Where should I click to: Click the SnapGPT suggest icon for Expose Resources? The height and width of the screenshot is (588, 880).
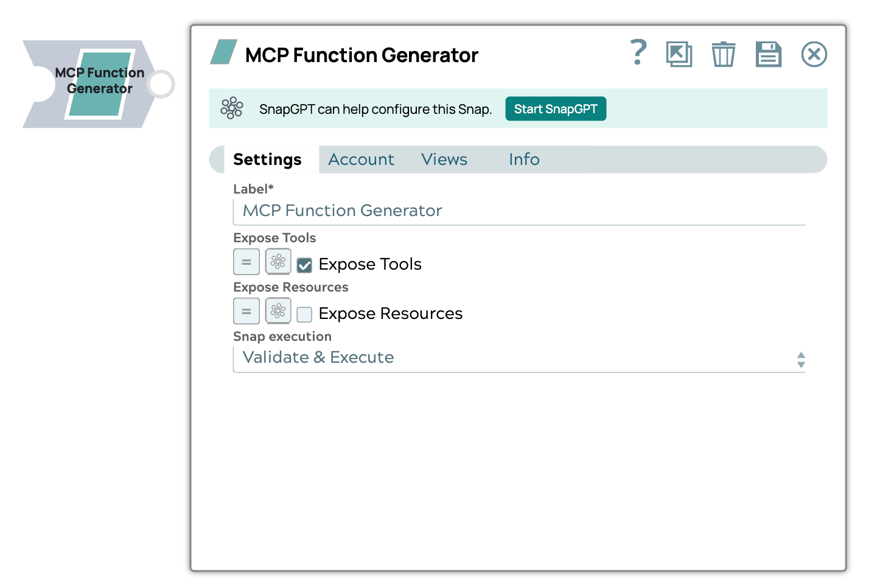(x=278, y=311)
